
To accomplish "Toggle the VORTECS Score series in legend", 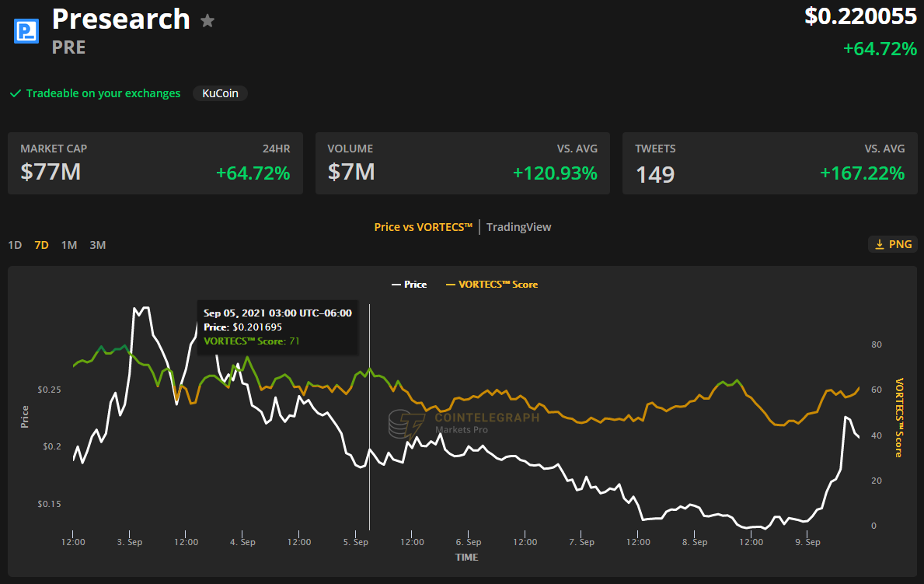I will 491,285.
